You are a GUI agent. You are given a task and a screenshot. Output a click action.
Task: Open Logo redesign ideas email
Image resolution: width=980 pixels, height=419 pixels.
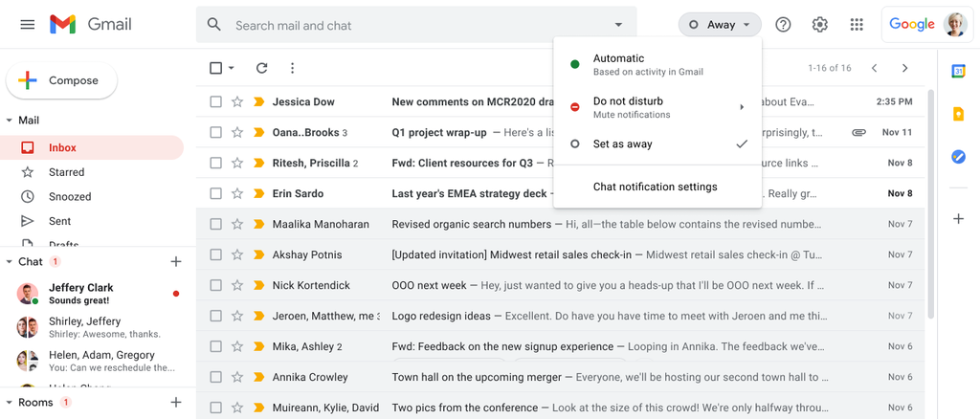(x=561, y=316)
